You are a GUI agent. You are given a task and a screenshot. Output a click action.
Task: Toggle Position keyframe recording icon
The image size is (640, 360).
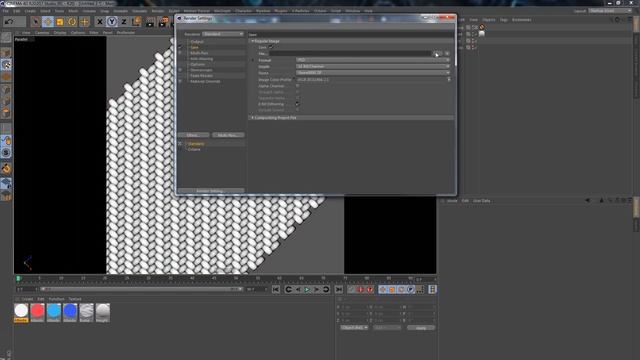coord(382,289)
